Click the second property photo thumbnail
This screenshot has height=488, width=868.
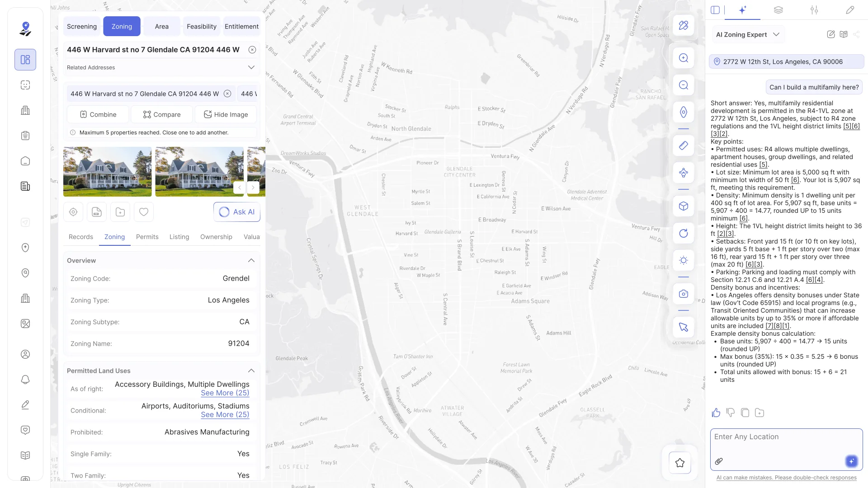tap(199, 172)
